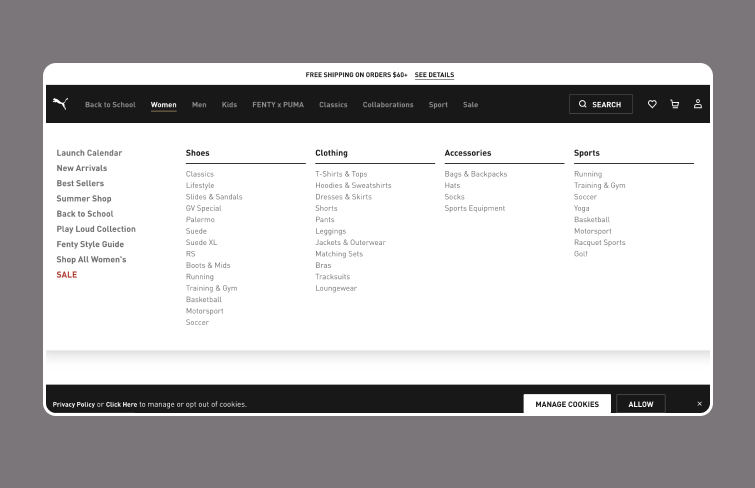
Task: Select Suede XL shoes
Action: pos(201,242)
